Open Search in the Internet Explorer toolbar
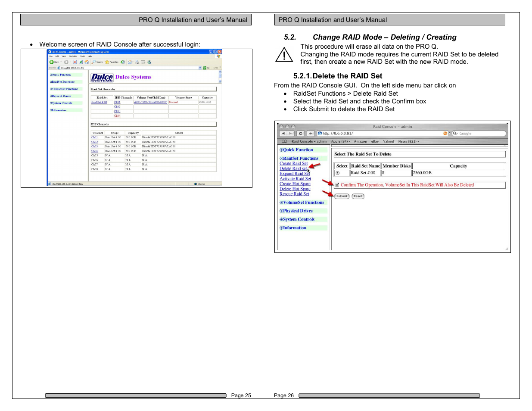The height and width of the screenshot is (411, 532). pos(97,62)
